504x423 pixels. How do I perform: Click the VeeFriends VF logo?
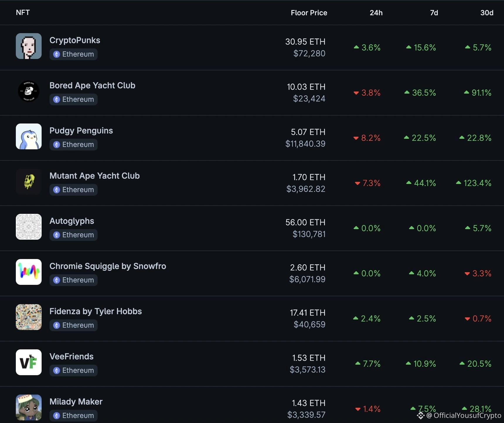[x=29, y=362]
